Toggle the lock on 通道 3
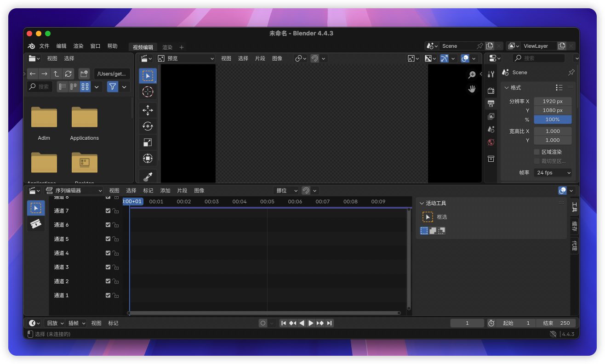Screen dimensions: 605x364 (116, 267)
